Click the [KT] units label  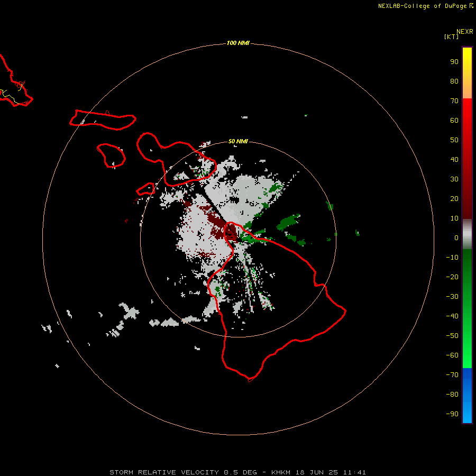click(x=451, y=36)
